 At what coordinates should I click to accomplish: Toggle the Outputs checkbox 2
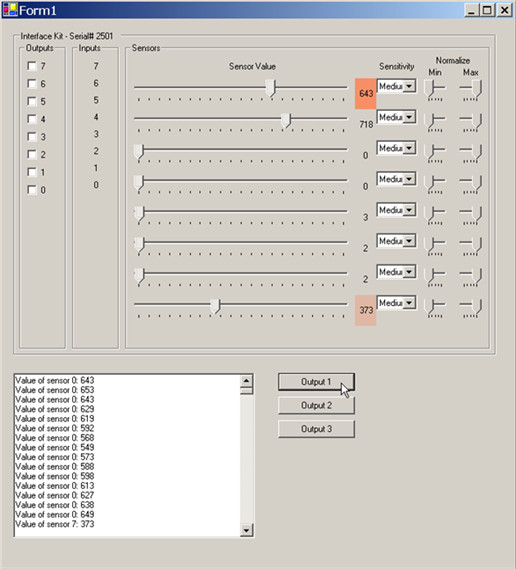[32, 154]
